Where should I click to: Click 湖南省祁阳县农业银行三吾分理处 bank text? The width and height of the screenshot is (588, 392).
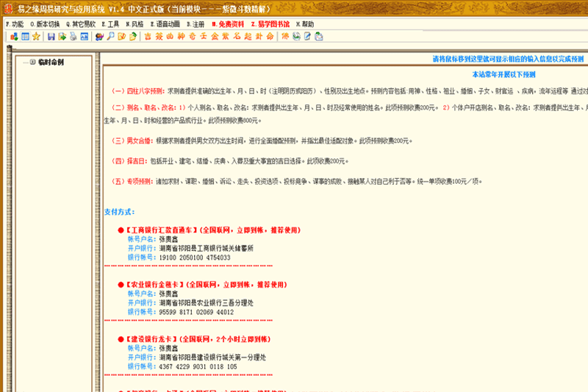pos(207,303)
